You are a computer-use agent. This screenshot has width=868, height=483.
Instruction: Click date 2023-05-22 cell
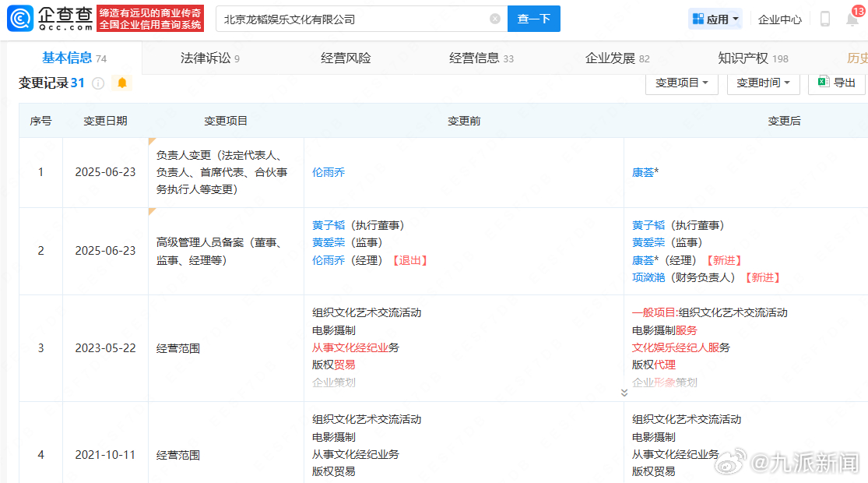click(105, 348)
